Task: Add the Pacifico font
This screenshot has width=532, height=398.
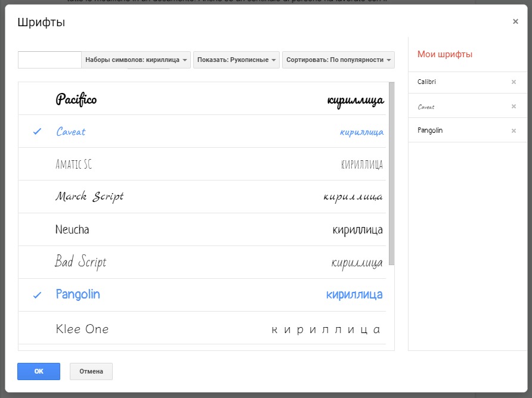Action: coord(202,99)
